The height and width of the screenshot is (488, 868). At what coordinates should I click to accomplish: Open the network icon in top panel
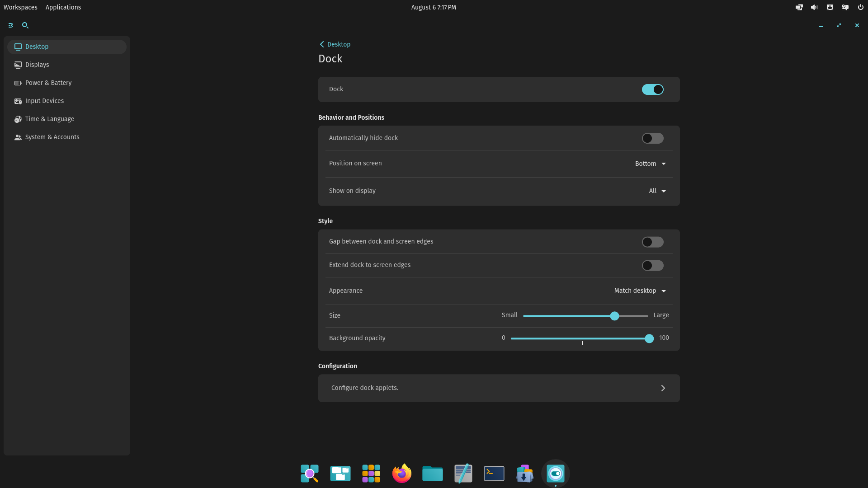point(830,7)
